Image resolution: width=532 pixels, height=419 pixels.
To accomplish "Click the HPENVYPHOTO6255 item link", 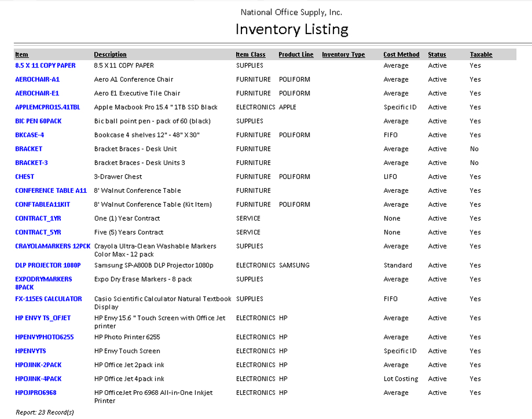I will tap(45, 337).
